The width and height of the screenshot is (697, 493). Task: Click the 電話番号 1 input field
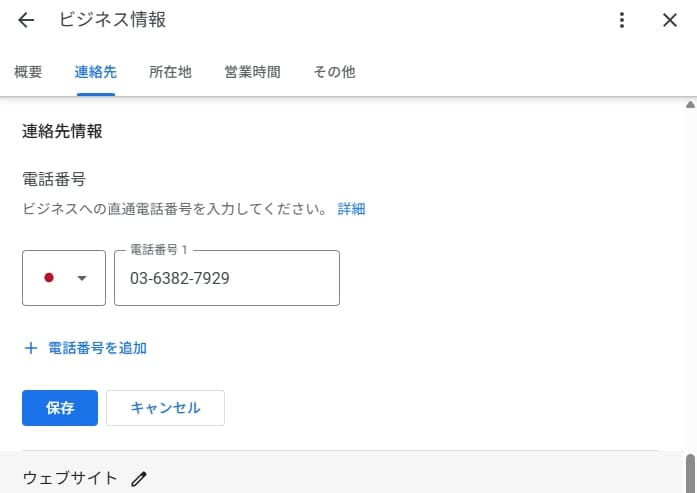227,278
